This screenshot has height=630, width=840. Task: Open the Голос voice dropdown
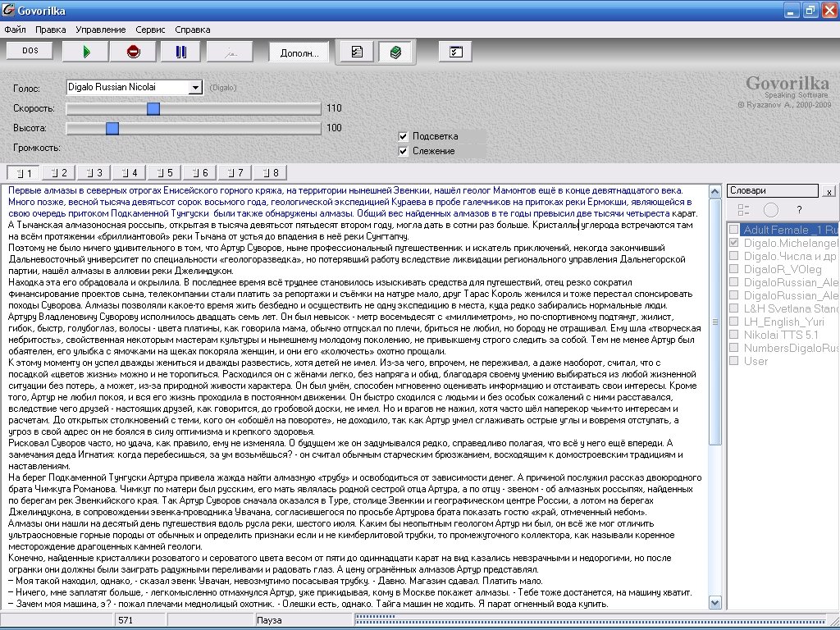pos(195,87)
